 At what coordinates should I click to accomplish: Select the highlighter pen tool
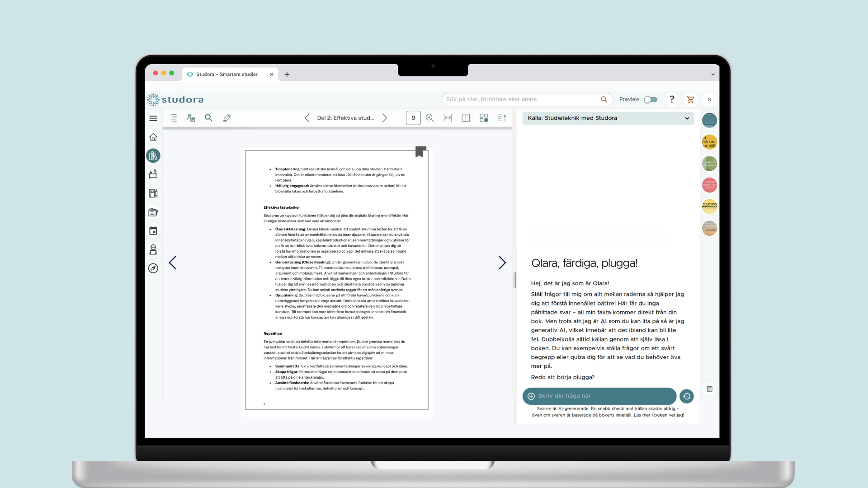click(x=227, y=118)
